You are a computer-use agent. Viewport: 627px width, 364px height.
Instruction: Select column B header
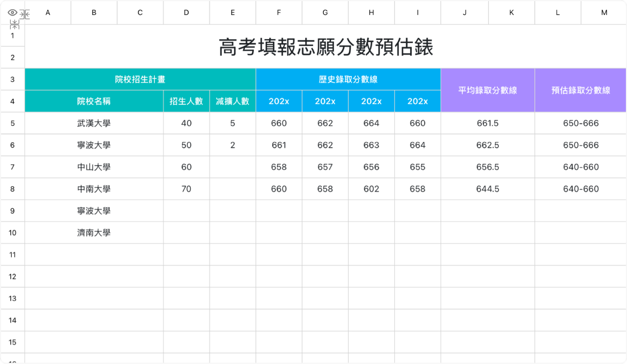(x=94, y=13)
